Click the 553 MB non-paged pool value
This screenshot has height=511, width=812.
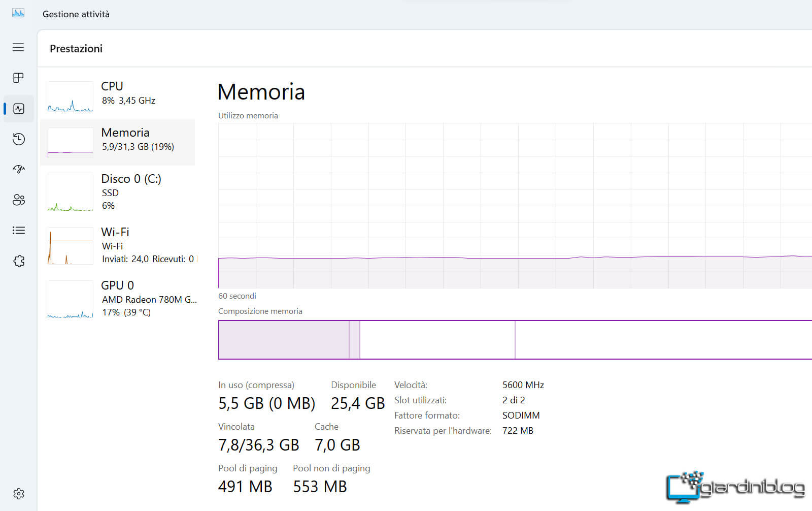(x=320, y=487)
